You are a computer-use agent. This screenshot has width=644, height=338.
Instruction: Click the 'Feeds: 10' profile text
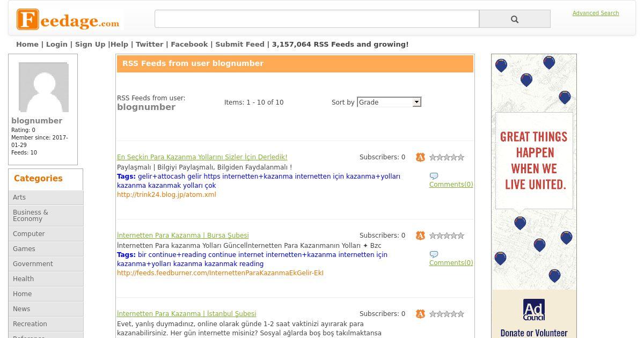[24, 153]
